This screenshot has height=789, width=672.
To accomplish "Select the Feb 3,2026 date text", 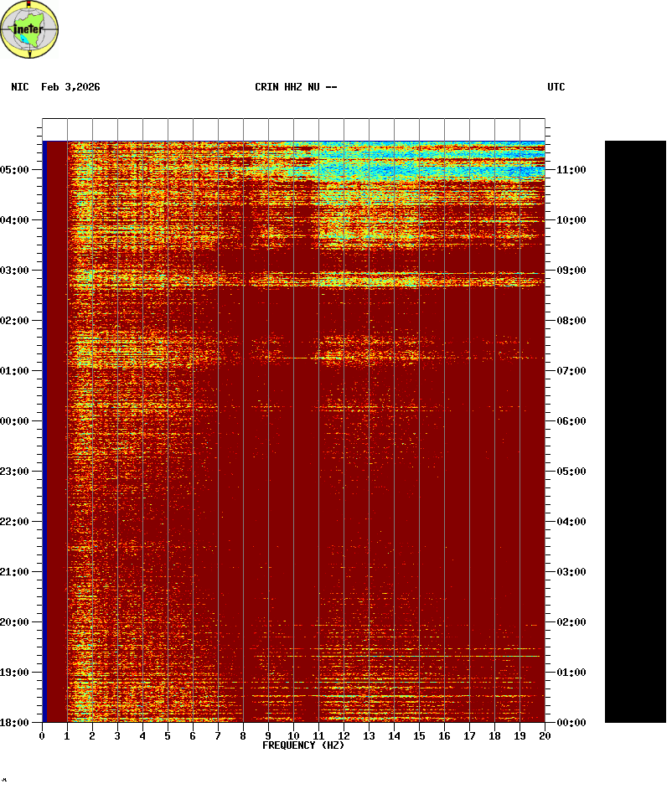I will (x=70, y=87).
